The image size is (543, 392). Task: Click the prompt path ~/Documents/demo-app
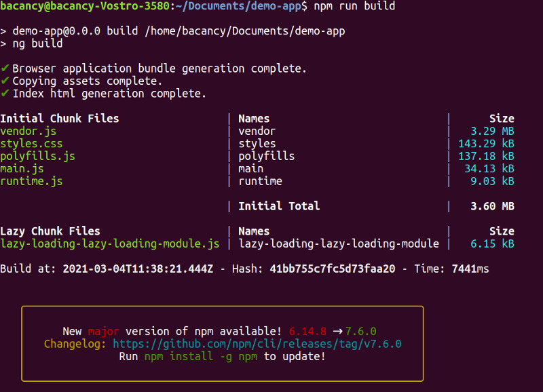pos(239,6)
